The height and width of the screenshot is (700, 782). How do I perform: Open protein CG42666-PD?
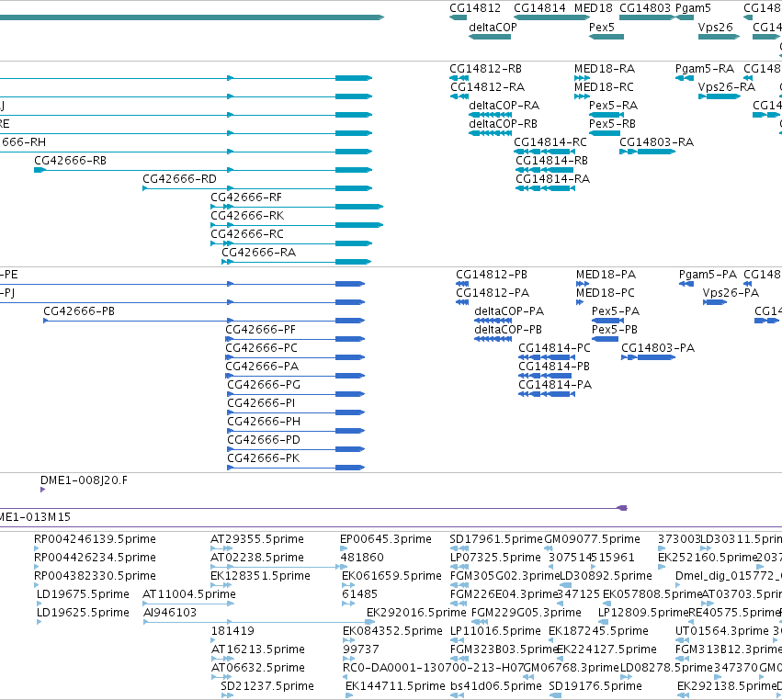264,440
